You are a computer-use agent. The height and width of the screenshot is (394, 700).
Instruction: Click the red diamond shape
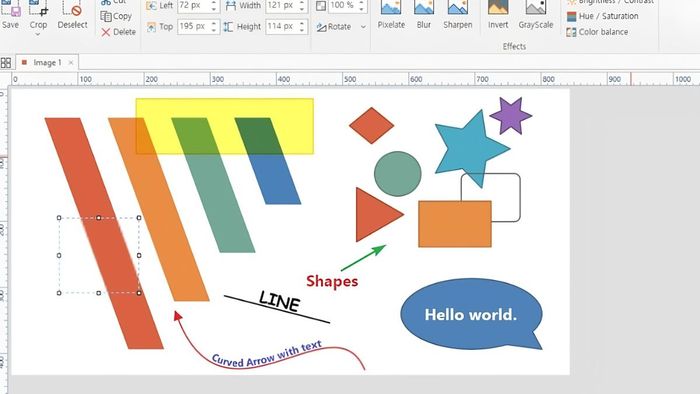(371, 125)
